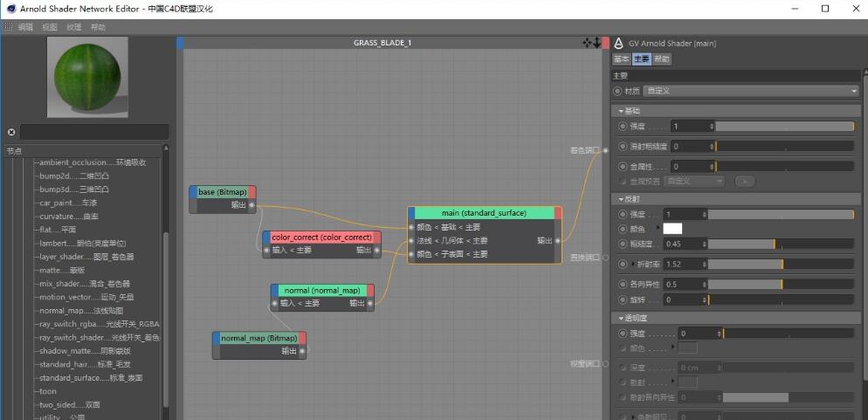Click the red output square on base (Bitmap) node
The image size is (868, 420).
[251, 192]
